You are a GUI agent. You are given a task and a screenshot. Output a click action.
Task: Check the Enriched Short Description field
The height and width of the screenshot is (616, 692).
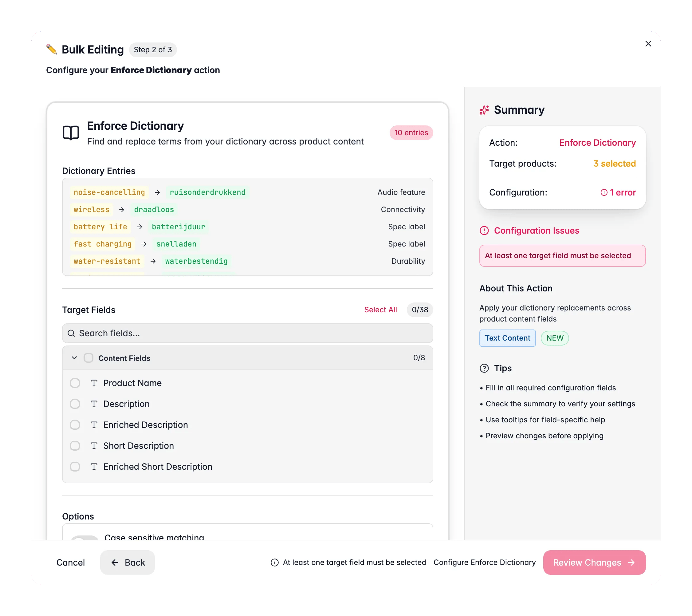(x=75, y=467)
